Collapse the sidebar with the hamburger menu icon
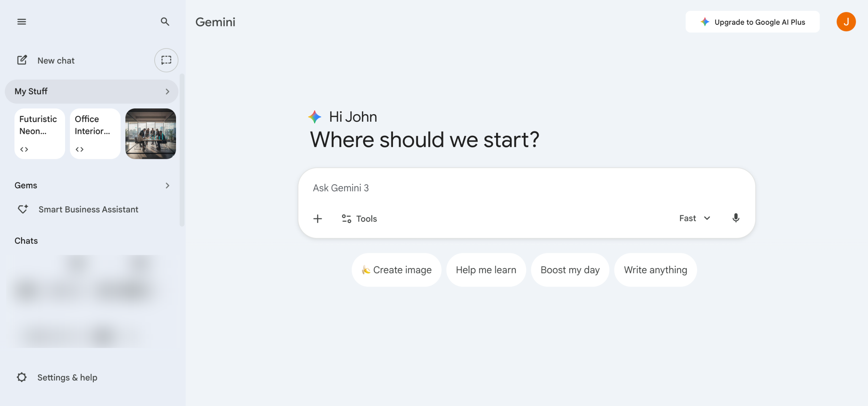 point(22,22)
